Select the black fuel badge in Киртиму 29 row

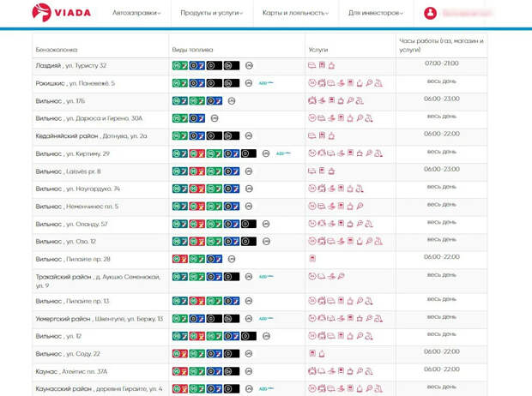coord(249,153)
